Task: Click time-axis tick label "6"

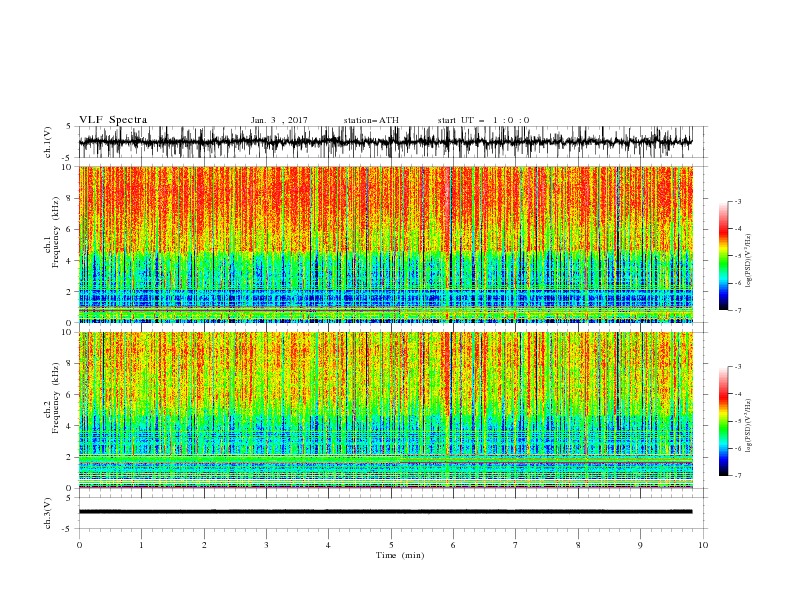Action: tap(453, 545)
